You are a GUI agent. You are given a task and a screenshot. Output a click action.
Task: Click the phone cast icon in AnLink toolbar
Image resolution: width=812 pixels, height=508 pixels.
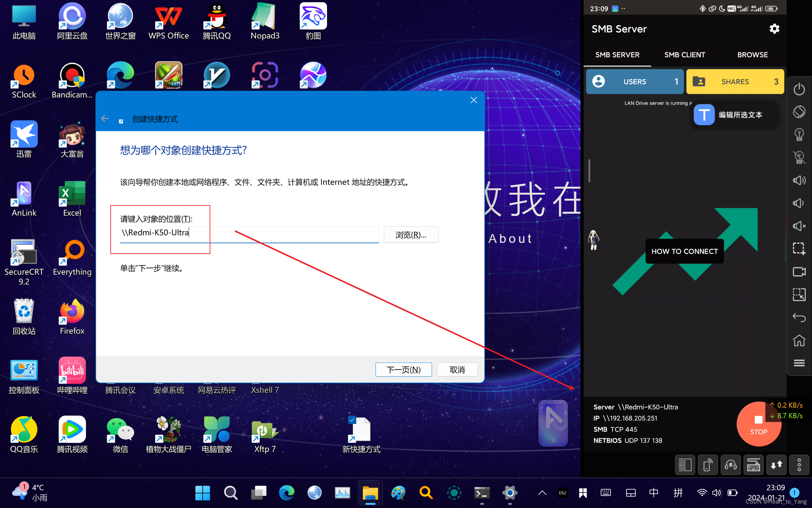point(708,465)
